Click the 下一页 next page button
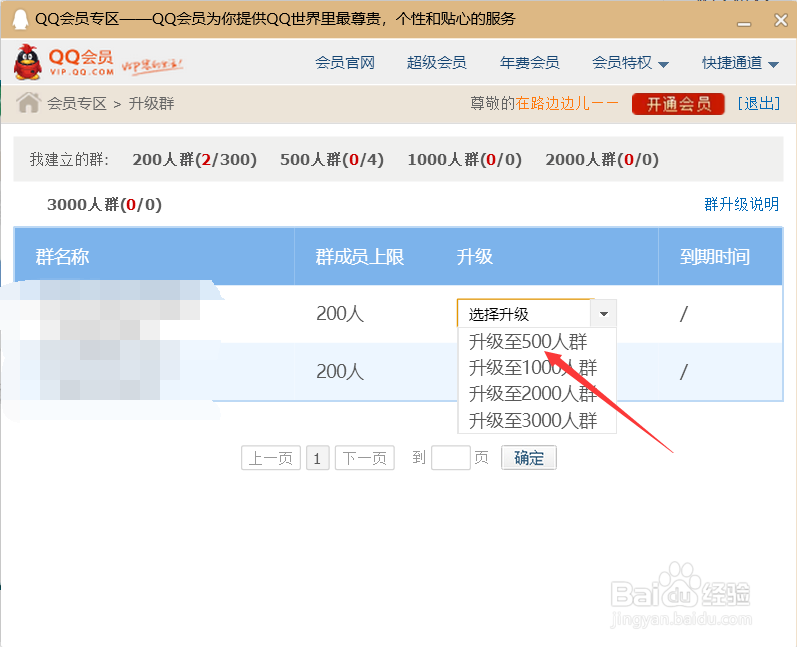797x647 pixels. point(364,458)
